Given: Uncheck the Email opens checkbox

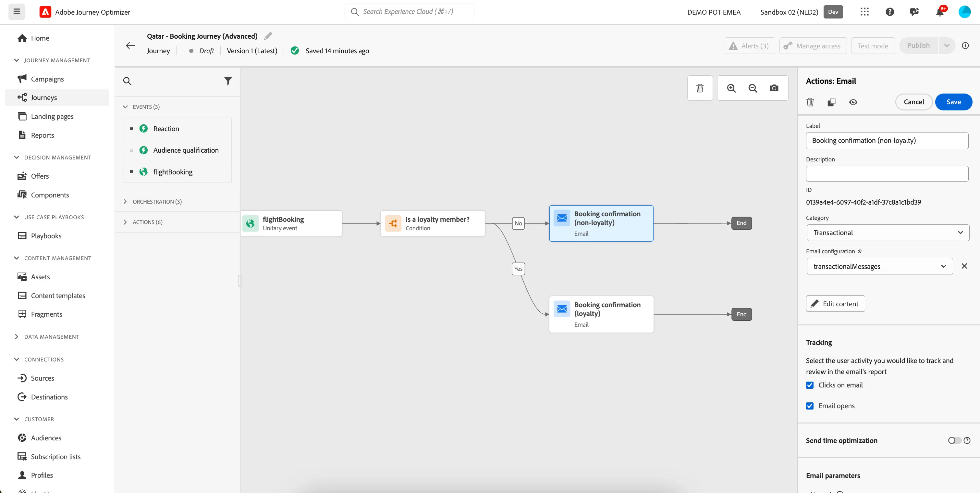Looking at the screenshot, I should pyautogui.click(x=810, y=406).
